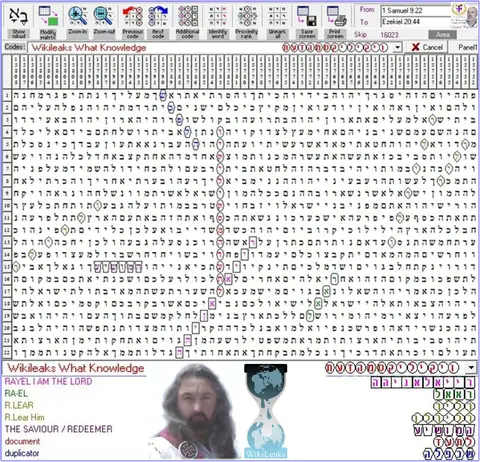The height and width of the screenshot is (462, 480).
Task: Open the Modify matrix tool
Action: coord(48,21)
